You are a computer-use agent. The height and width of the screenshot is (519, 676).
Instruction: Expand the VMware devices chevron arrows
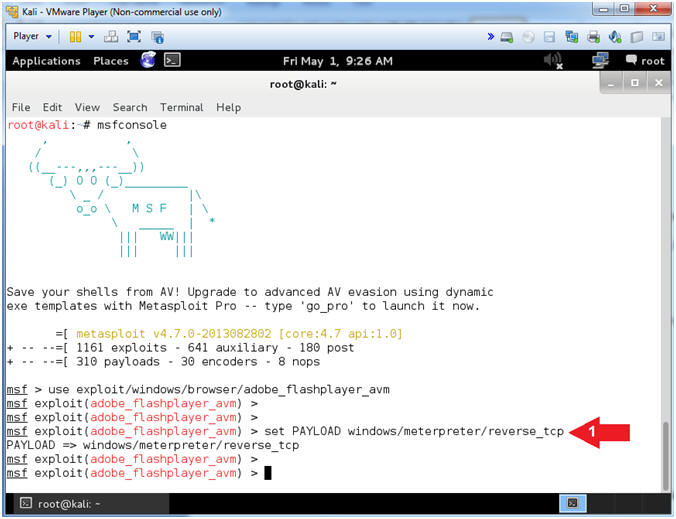(491, 37)
